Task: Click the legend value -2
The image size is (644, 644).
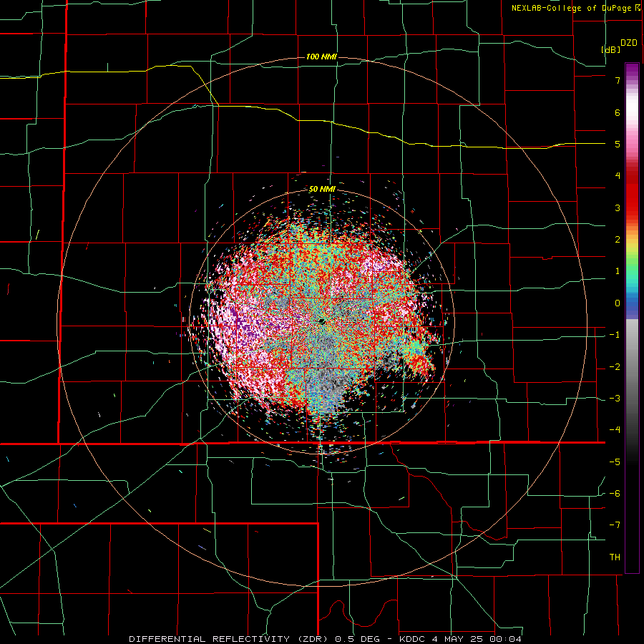Action: pyautogui.click(x=615, y=367)
